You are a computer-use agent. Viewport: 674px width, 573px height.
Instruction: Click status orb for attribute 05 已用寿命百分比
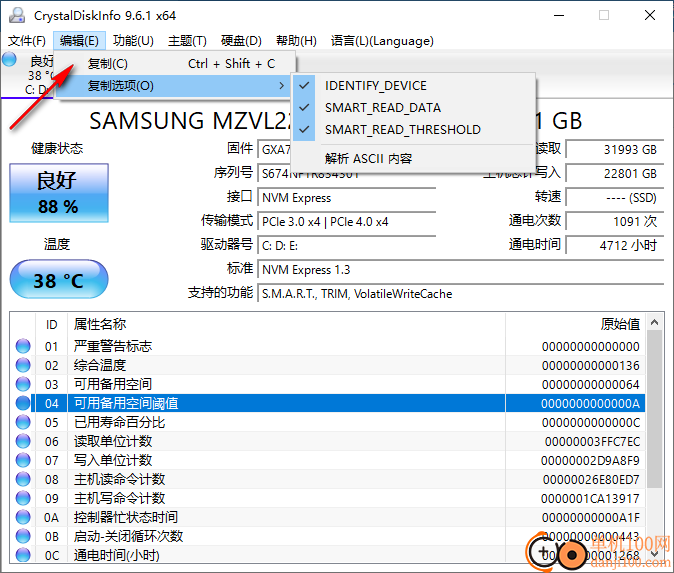(x=23, y=422)
